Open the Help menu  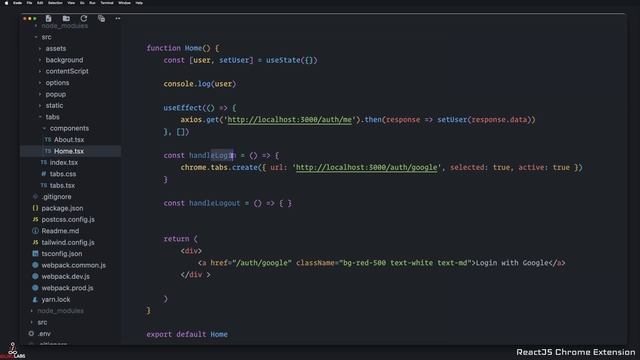coord(139,3)
